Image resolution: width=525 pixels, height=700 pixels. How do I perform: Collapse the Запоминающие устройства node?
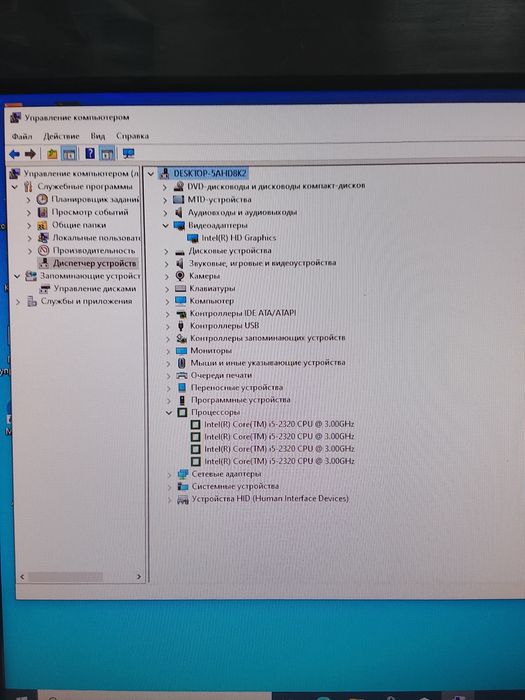pos(17,276)
